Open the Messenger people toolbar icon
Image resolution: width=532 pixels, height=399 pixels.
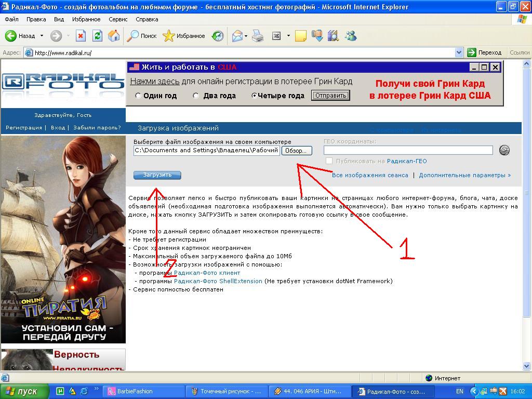coord(351,36)
